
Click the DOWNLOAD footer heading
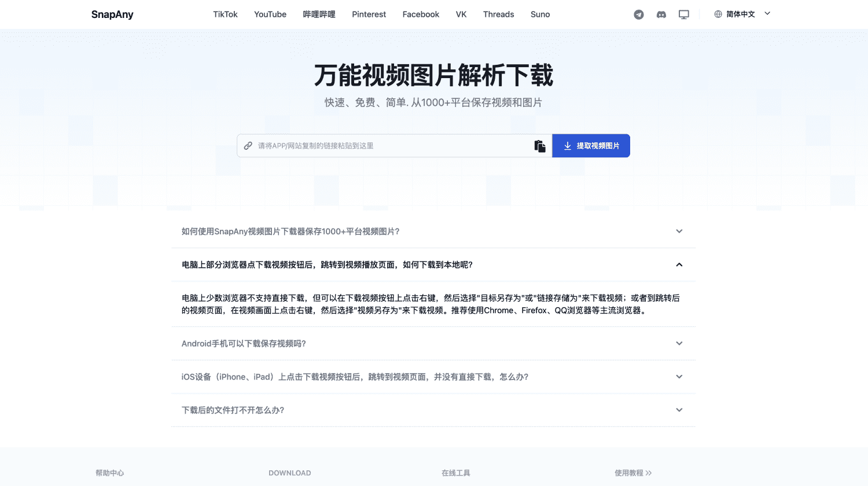tap(290, 473)
